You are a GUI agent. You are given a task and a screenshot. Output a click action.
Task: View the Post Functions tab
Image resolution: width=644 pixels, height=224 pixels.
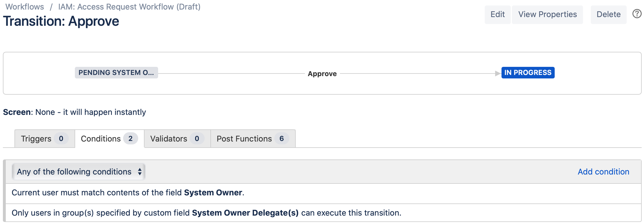[252, 139]
